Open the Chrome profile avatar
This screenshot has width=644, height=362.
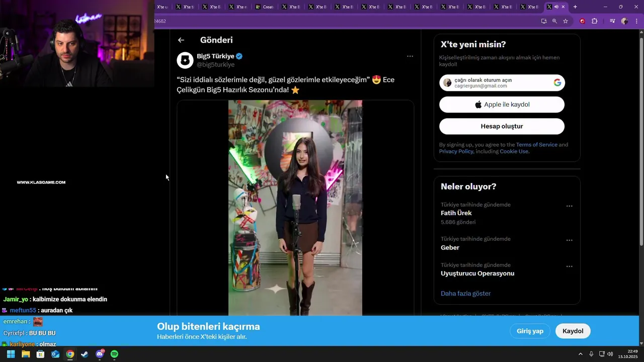tap(624, 21)
